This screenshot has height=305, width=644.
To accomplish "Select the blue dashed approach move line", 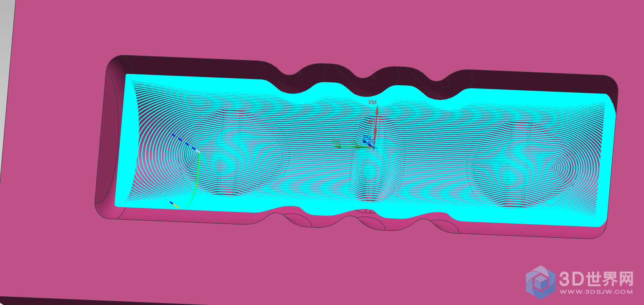I will click(x=184, y=142).
